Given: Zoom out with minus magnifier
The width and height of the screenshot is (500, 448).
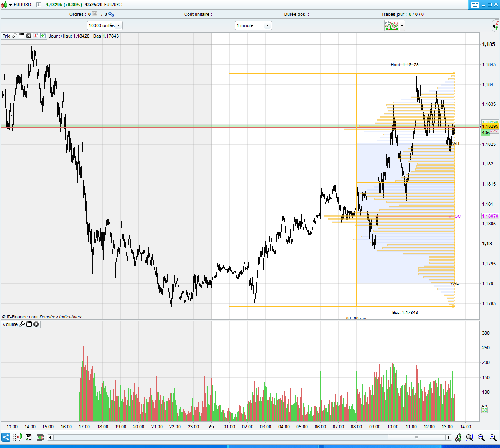Looking at the screenshot, I should tap(481, 438).
